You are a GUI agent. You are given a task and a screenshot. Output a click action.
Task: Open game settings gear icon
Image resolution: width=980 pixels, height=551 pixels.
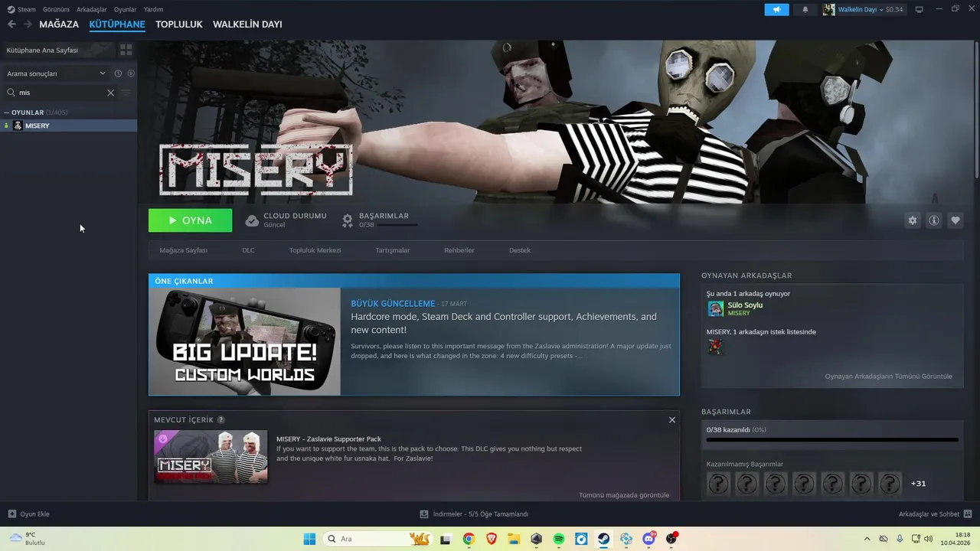pos(912,220)
